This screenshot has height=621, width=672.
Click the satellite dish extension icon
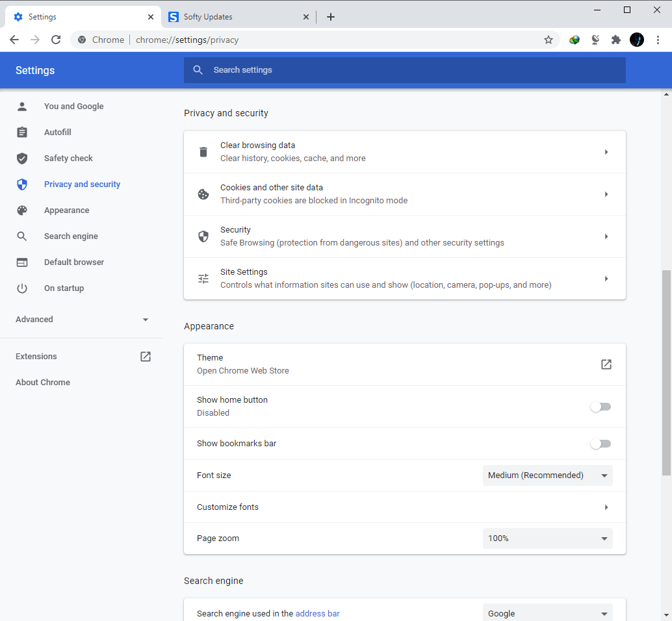[x=595, y=40]
